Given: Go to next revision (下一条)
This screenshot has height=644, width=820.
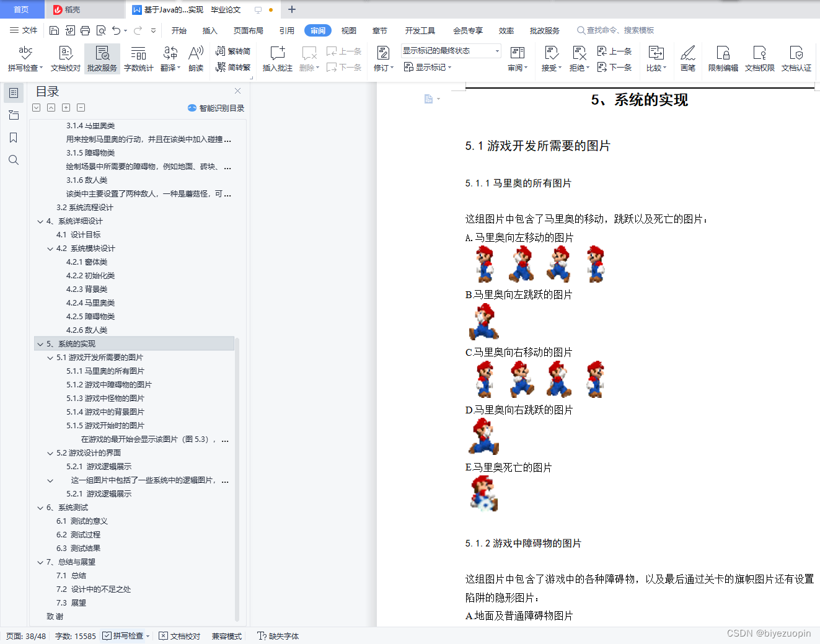Looking at the screenshot, I should [614, 67].
